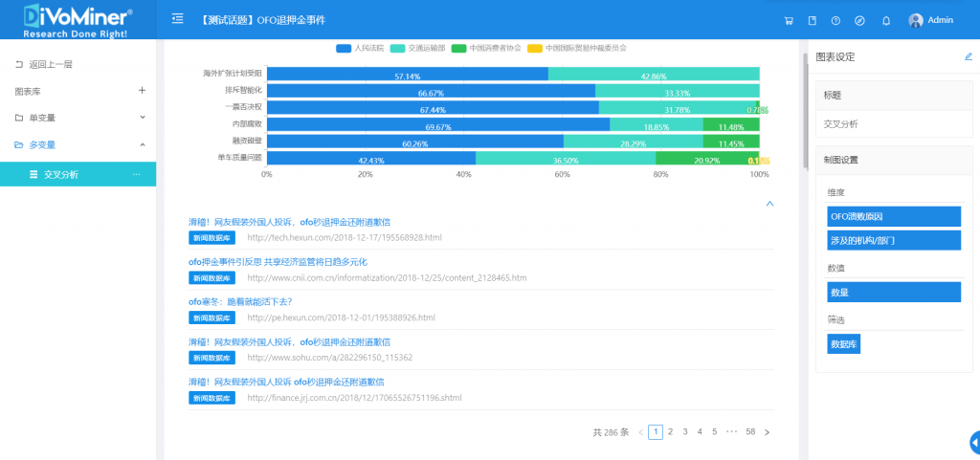Open the document icon in header
The image size is (980, 460).
pyautogui.click(x=813, y=21)
